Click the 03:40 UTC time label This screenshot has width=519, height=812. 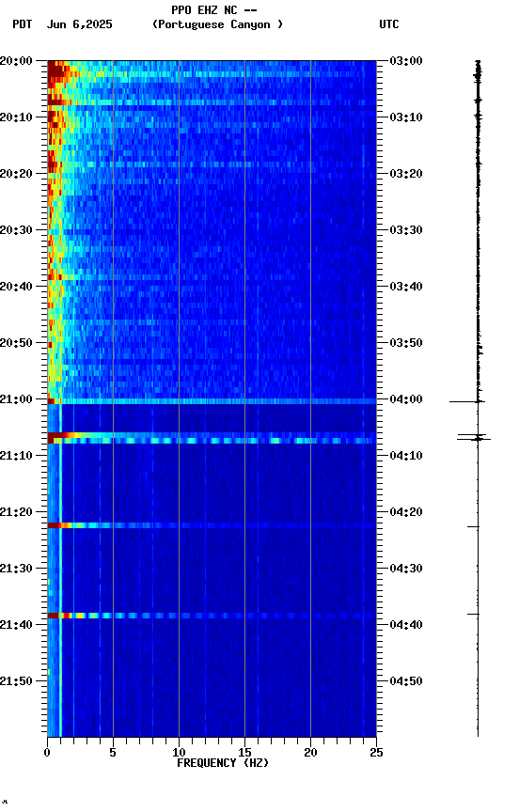click(x=406, y=287)
